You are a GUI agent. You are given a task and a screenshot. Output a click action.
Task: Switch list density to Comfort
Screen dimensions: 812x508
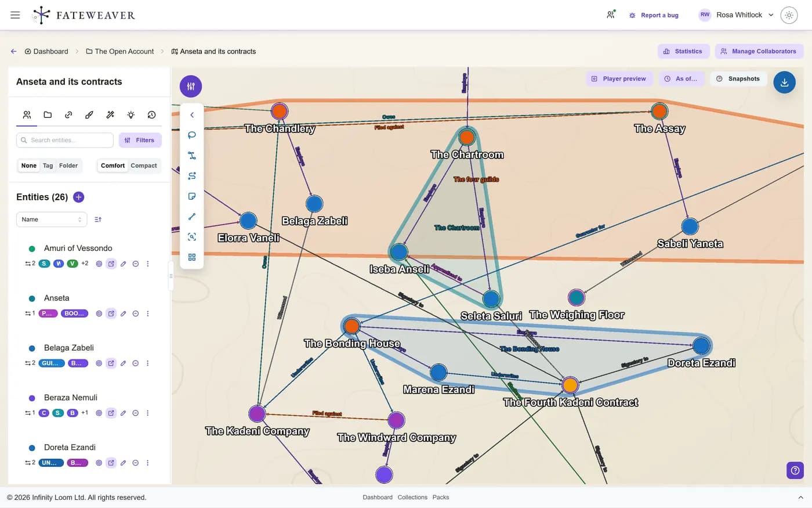coord(113,165)
